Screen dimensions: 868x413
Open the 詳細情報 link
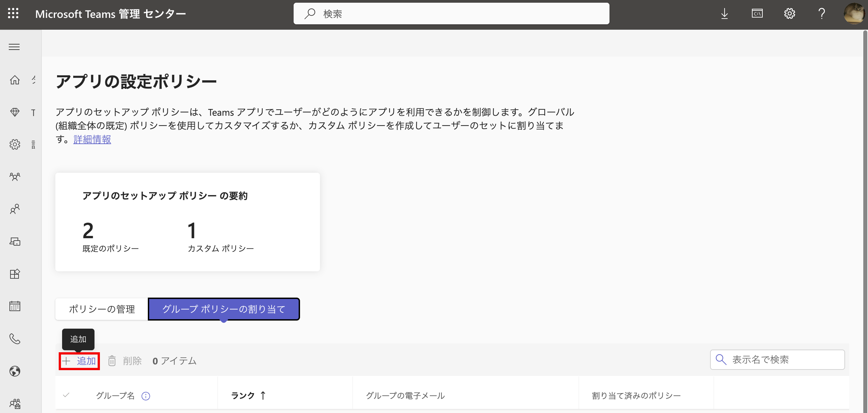tap(92, 139)
